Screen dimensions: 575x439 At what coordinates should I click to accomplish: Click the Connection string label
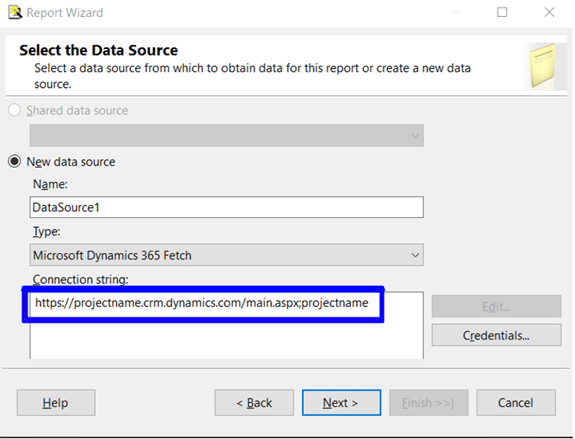81,279
